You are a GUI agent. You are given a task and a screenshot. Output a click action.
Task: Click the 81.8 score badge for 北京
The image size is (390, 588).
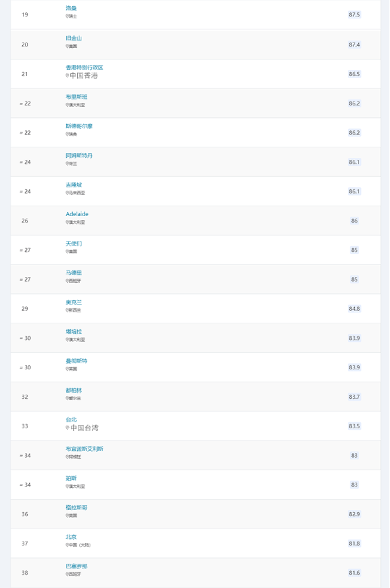(x=355, y=543)
